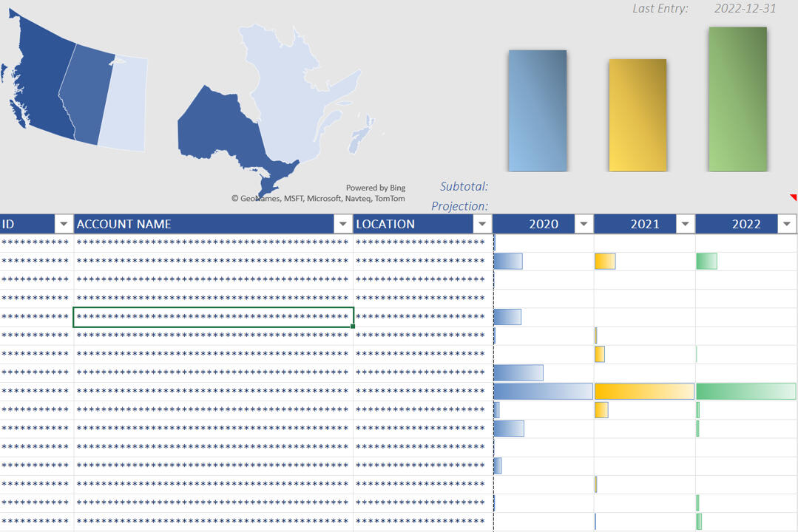Select the 2021 column header
The height and width of the screenshot is (532, 798).
pos(643,224)
